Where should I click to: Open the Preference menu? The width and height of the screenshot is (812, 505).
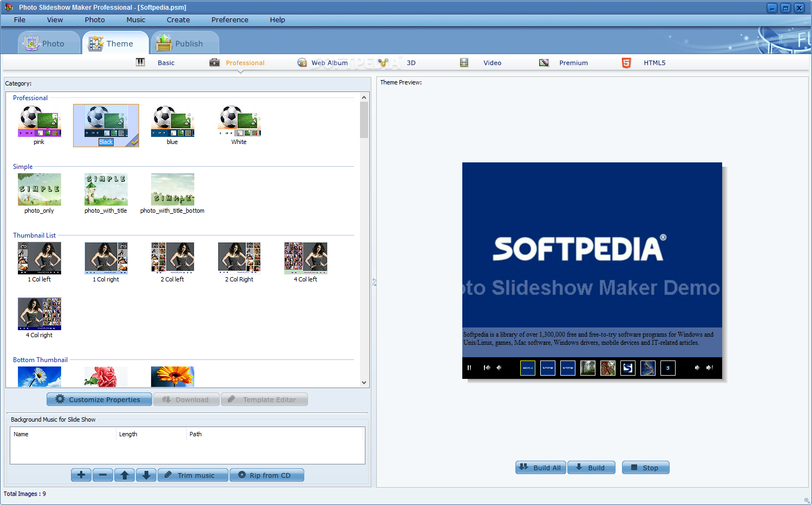[x=230, y=19]
